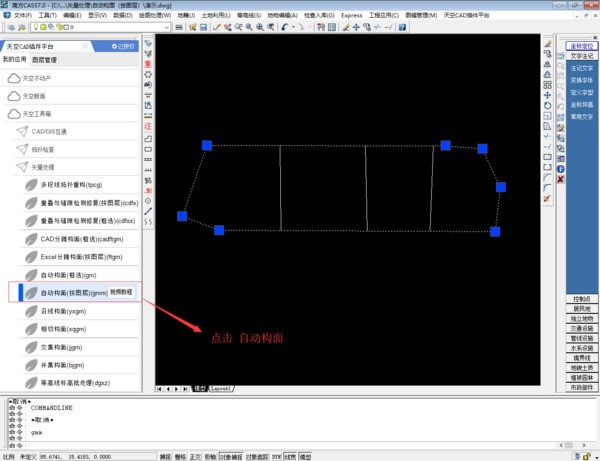Toggle 对象捕捉 object snap in status bar
The image size is (600, 461).
(230, 456)
